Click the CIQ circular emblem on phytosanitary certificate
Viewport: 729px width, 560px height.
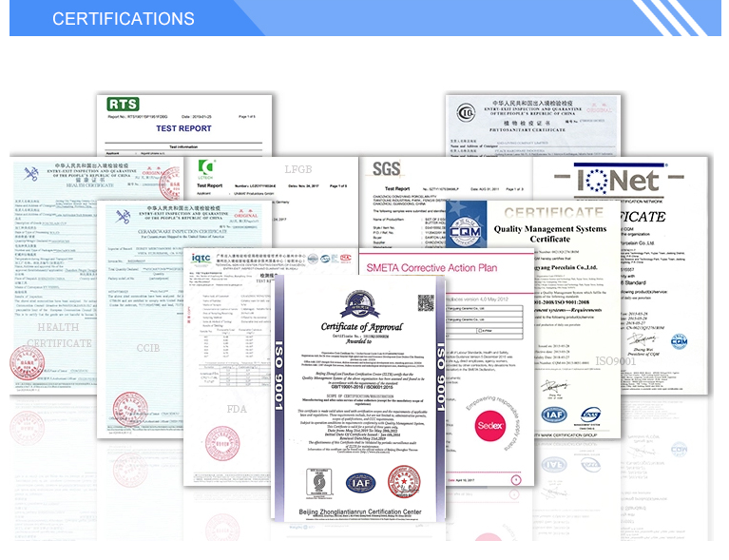click(466, 112)
